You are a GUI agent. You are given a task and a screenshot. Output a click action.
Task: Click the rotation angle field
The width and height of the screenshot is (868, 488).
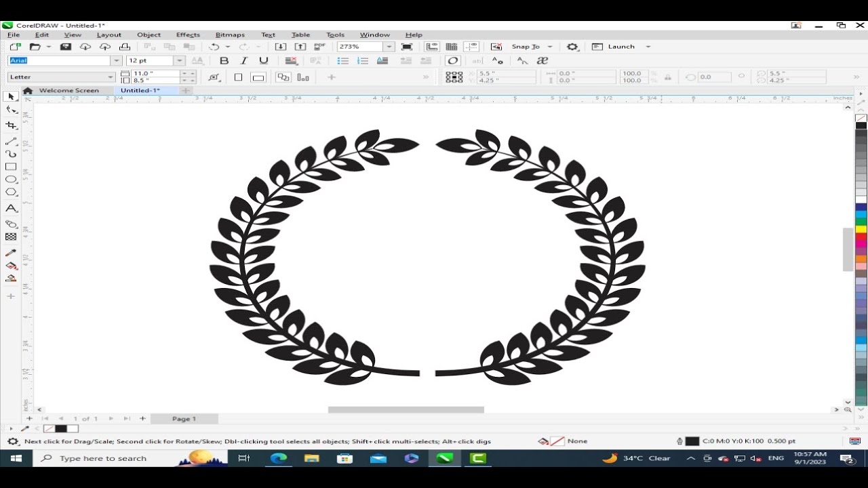713,77
